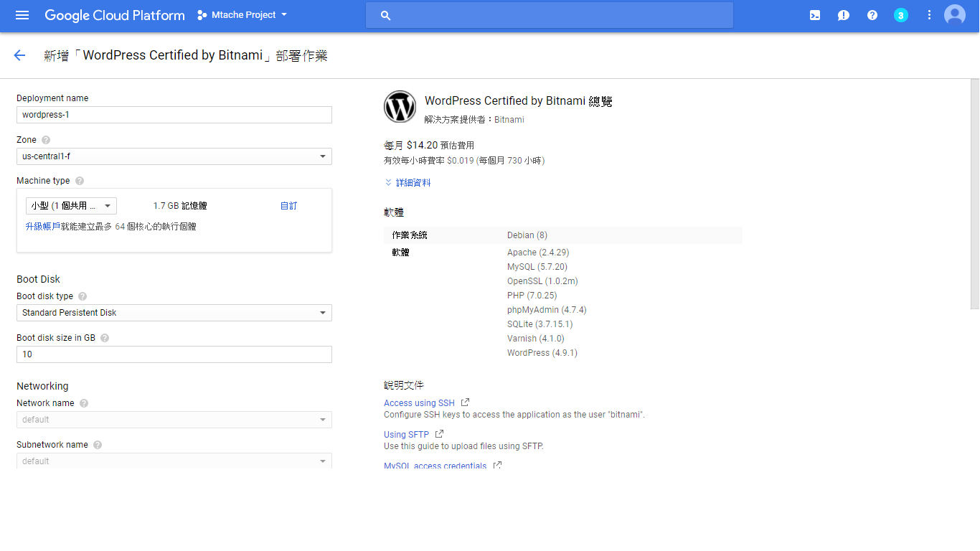Image resolution: width=980 pixels, height=551 pixels.
Task: Click the $14.20 monthly estimate text
Action: point(422,145)
